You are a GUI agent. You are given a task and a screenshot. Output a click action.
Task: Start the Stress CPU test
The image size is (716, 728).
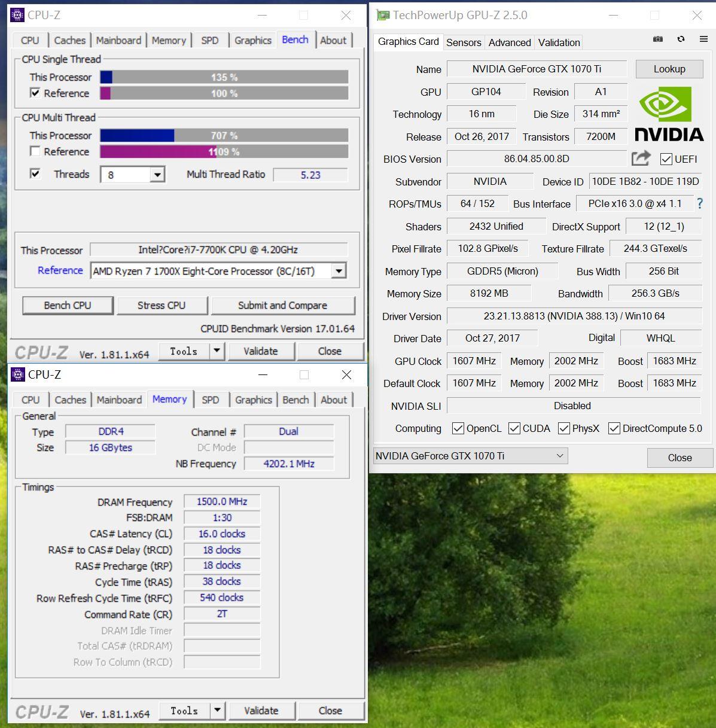[162, 305]
